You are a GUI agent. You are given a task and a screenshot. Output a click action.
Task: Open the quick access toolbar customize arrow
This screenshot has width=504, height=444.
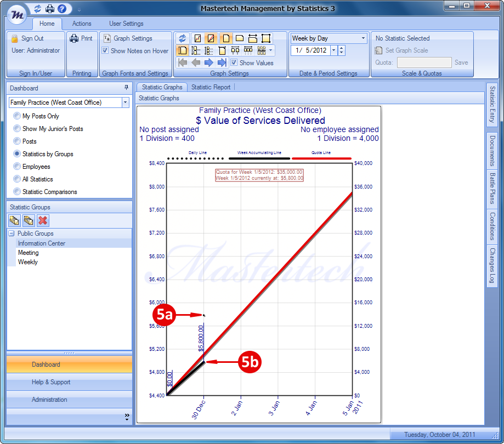point(79,10)
